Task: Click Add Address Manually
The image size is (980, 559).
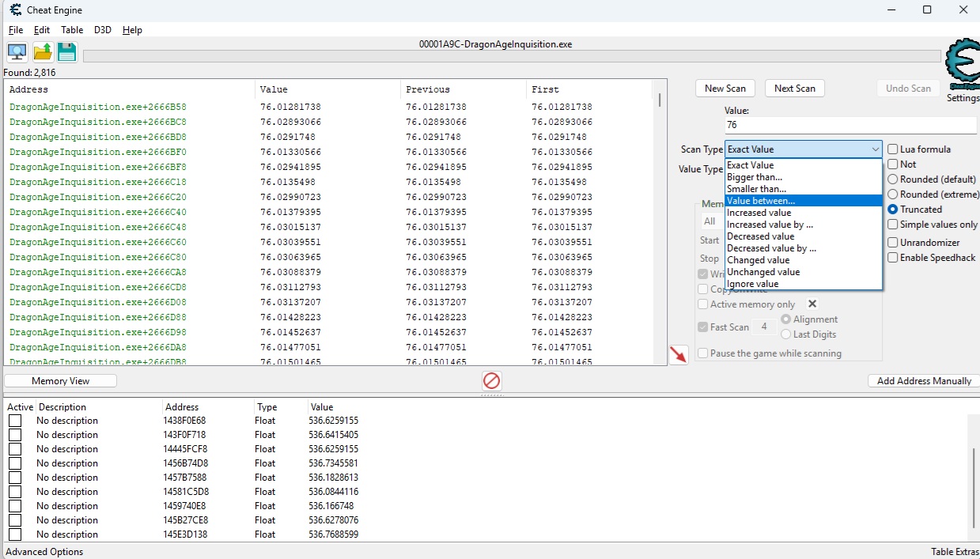Action: [924, 381]
